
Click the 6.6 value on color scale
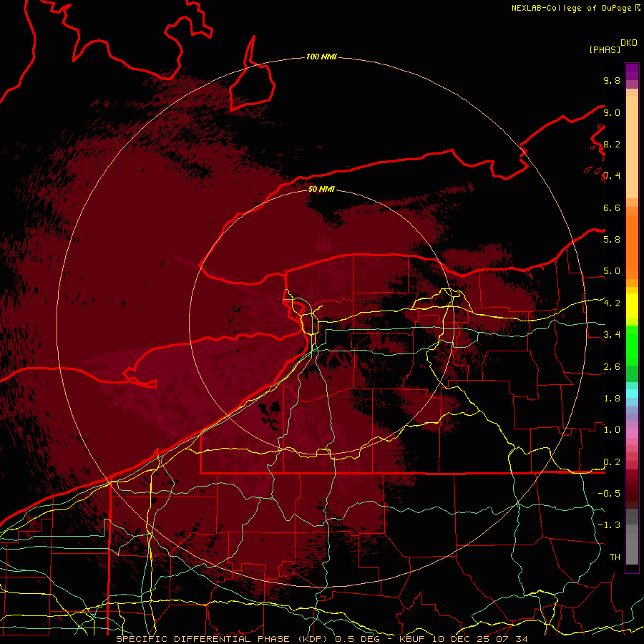612,208
